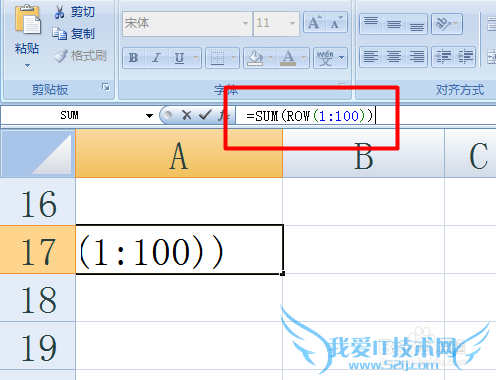
Task: Apply the font color A button
Action: pyautogui.click(x=288, y=58)
